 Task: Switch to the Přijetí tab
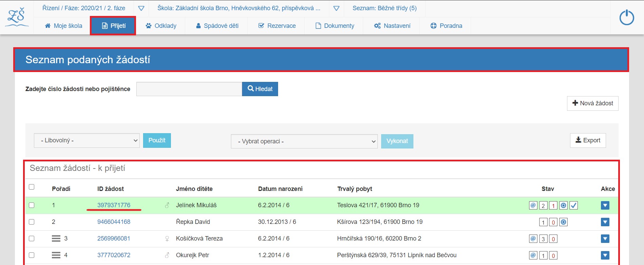(x=113, y=26)
